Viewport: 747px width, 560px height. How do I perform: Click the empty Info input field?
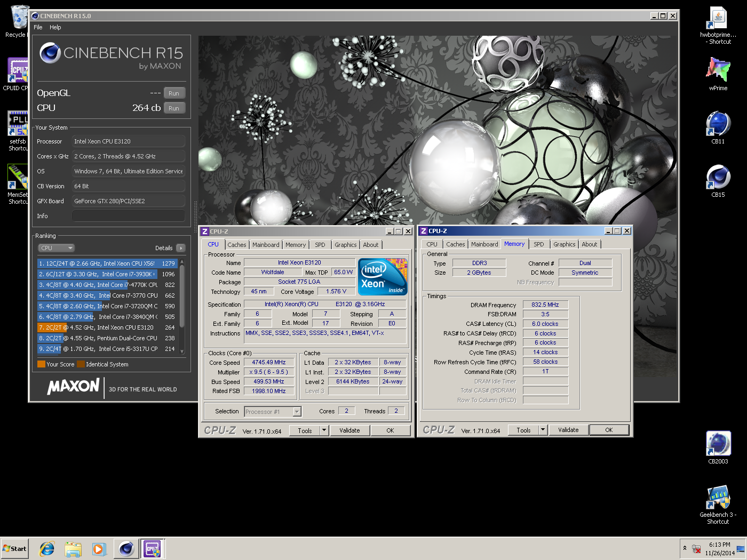pyautogui.click(x=129, y=216)
